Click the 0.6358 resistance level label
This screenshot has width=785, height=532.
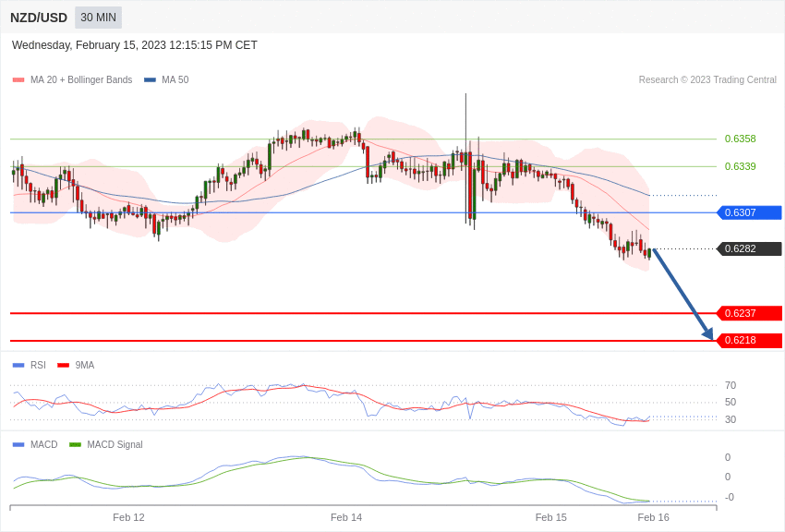click(740, 139)
